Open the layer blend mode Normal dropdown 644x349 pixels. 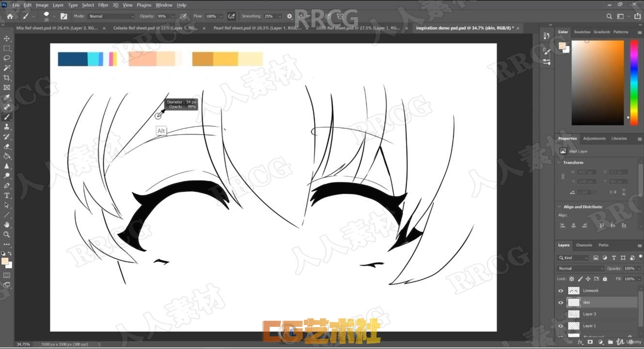[x=580, y=269]
